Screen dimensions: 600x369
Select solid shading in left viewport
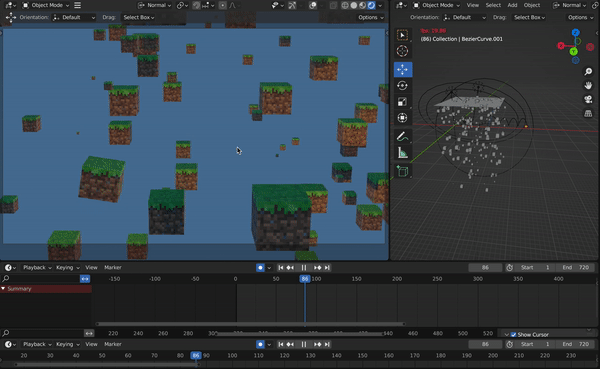tap(354, 5)
